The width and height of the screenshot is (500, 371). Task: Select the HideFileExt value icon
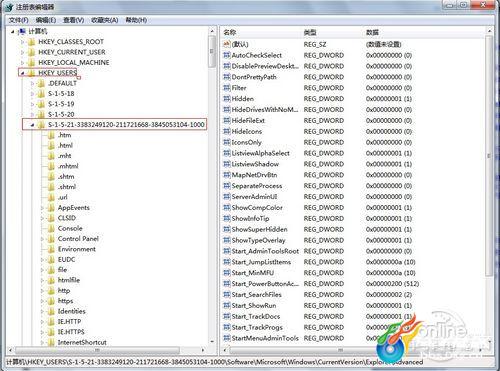[x=227, y=120]
